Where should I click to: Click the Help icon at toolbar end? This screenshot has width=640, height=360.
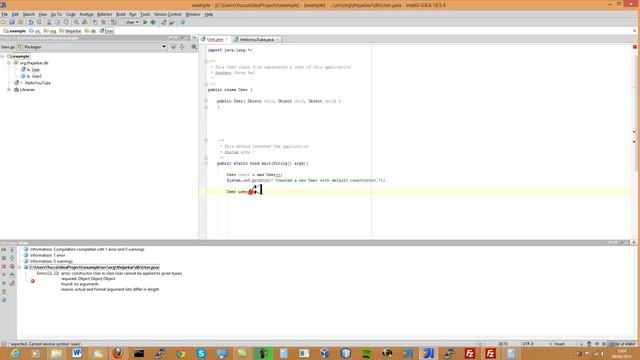point(182,22)
